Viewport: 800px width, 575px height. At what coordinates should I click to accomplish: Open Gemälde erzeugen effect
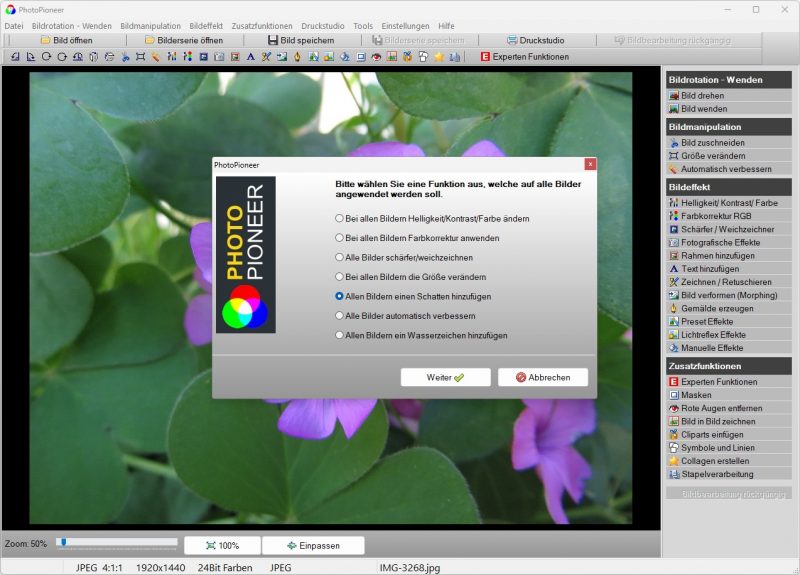[715, 308]
